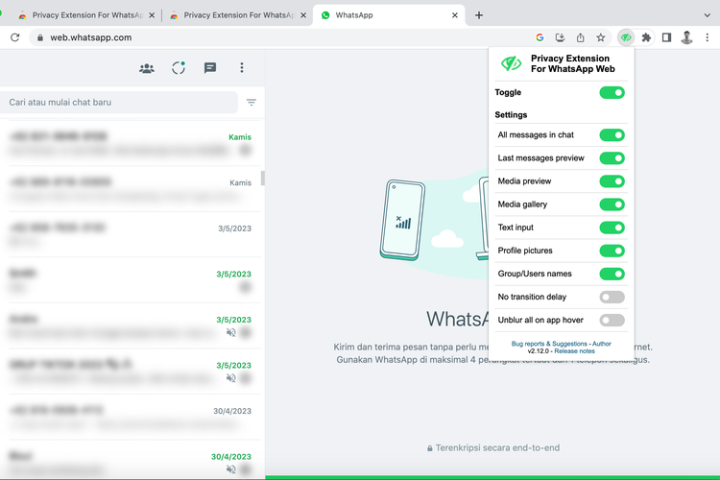The height and width of the screenshot is (480, 720).
Task: Toggle Profile pictures switch
Action: 612,251
